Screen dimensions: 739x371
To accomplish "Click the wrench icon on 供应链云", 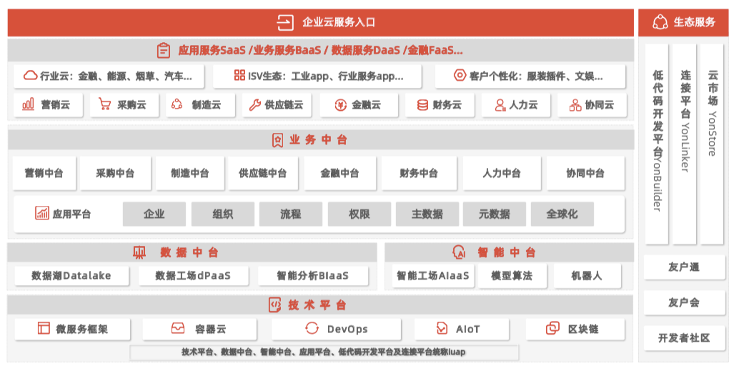I will point(255,105).
